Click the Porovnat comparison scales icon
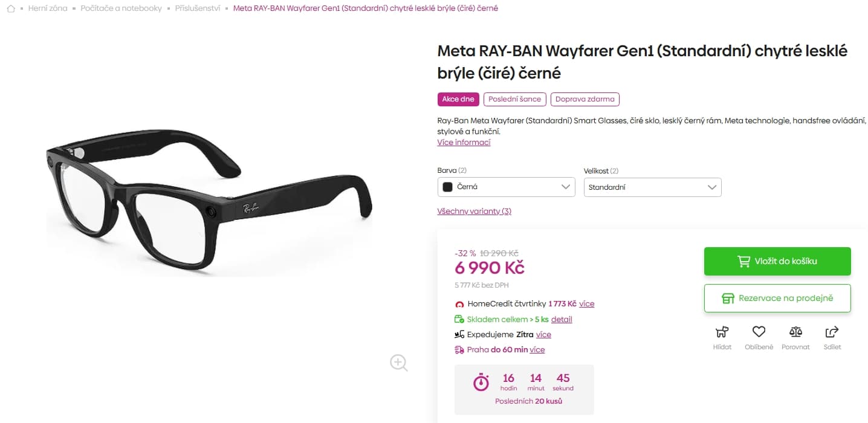This screenshot has height=423, width=868. [795, 331]
